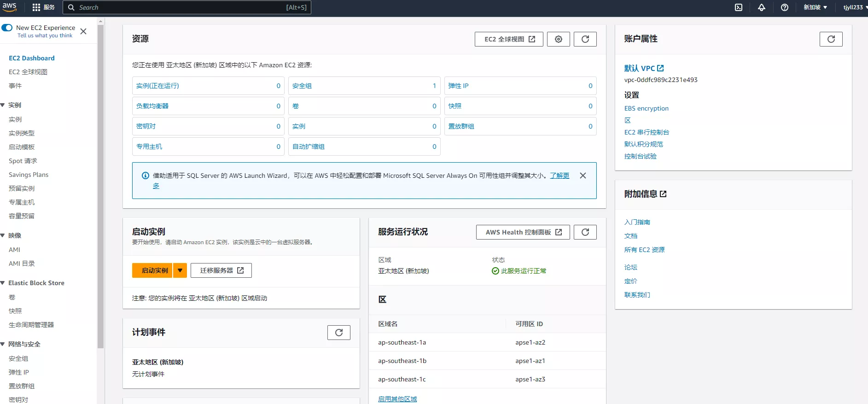Open external link icon next to 附加信息
This screenshot has height=404, width=868.
[x=663, y=194]
